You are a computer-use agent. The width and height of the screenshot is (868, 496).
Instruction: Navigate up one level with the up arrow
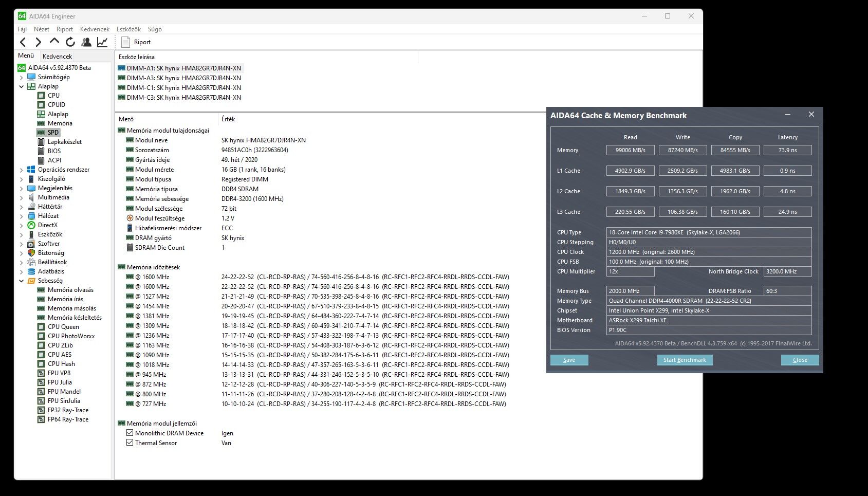coord(54,42)
